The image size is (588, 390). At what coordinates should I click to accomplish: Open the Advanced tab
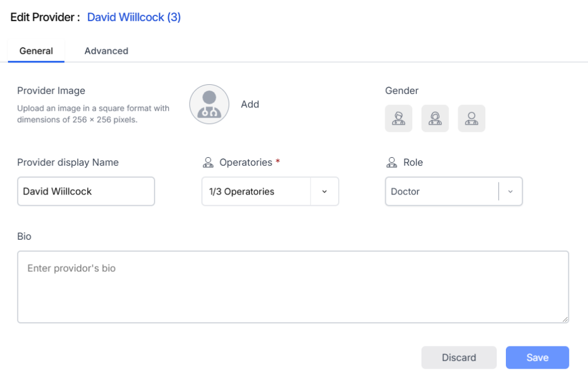coord(106,51)
